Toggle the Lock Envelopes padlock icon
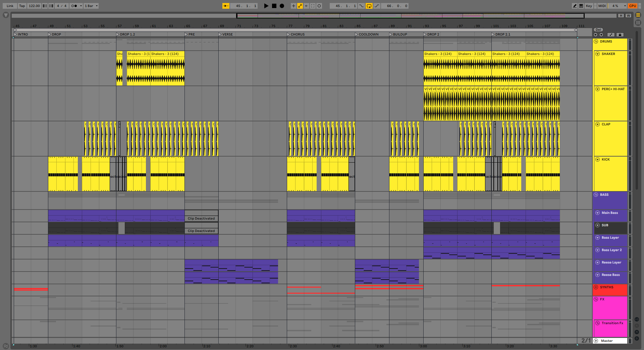 coord(620,35)
